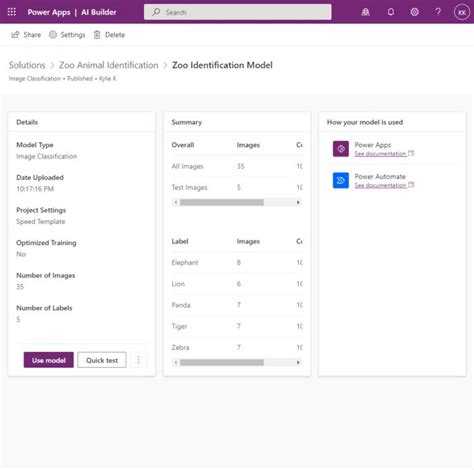Select the Elephant label row
This screenshot has width=474, height=470.
pyautogui.click(x=237, y=263)
